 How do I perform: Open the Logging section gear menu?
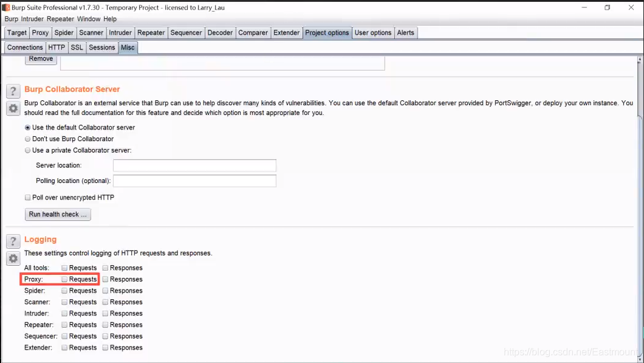pyautogui.click(x=13, y=258)
